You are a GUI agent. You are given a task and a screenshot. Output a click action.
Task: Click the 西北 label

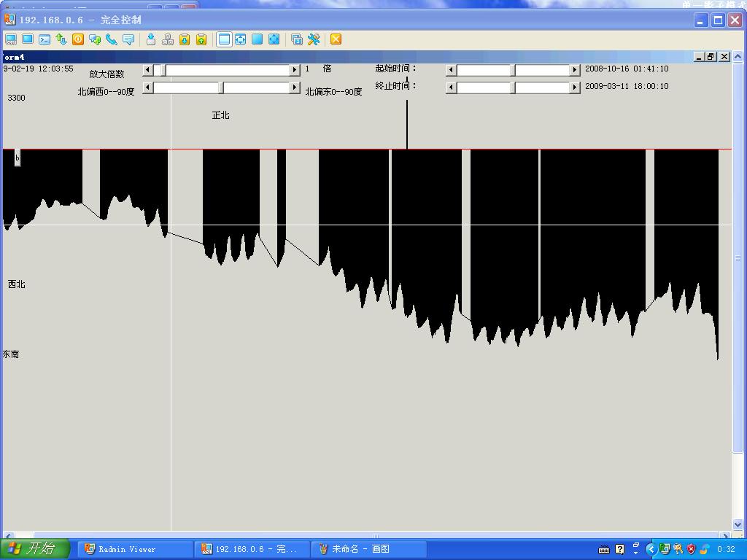(x=16, y=284)
